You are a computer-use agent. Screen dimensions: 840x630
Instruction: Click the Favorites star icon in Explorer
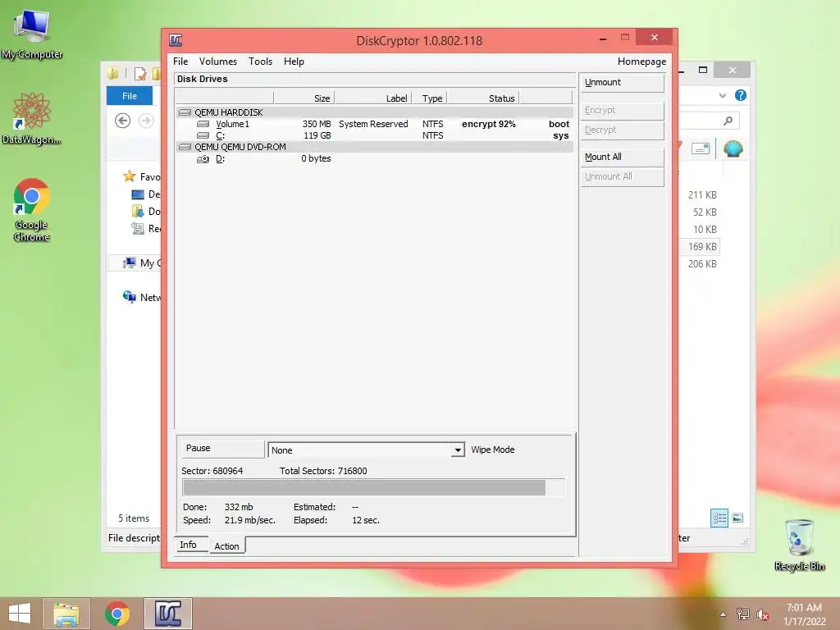coord(129,176)
